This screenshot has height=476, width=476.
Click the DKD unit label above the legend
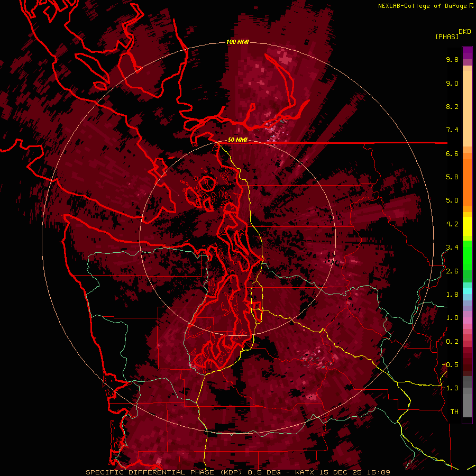(464, 31)
